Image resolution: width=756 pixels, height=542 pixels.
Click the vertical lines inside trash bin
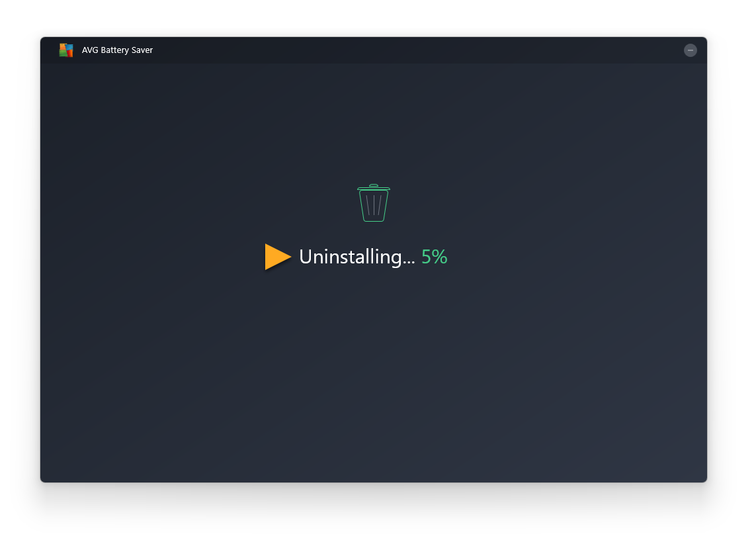coord(374,205)
